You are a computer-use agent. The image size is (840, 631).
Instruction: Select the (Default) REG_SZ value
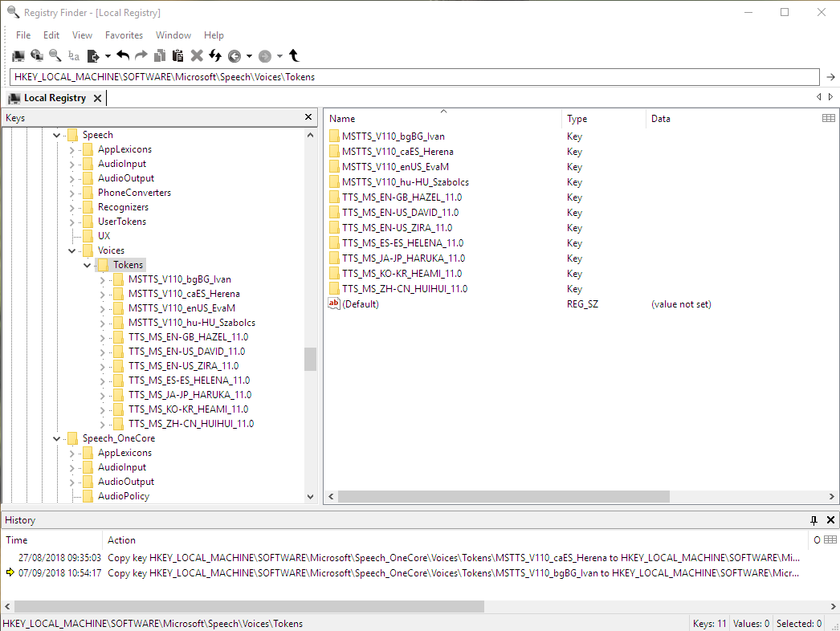point(361,304)
